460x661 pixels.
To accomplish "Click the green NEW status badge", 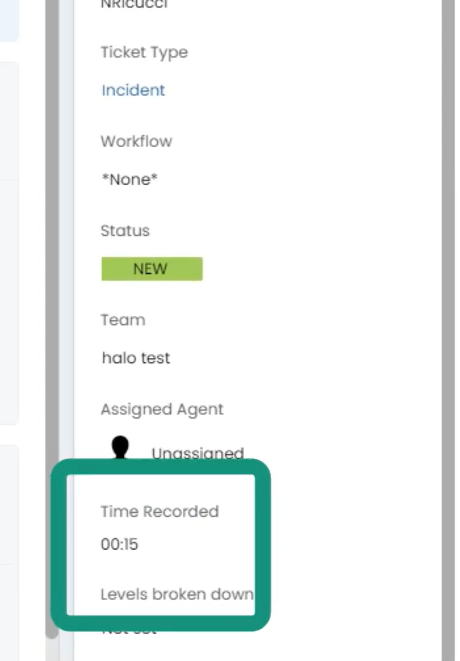I will [152, 269].
